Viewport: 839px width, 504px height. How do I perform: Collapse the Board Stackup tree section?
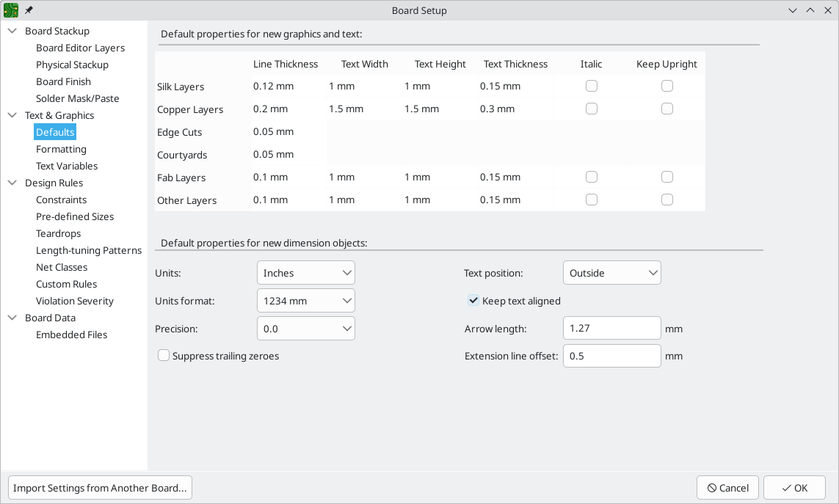pyautogui.click(x=12, y=31)
